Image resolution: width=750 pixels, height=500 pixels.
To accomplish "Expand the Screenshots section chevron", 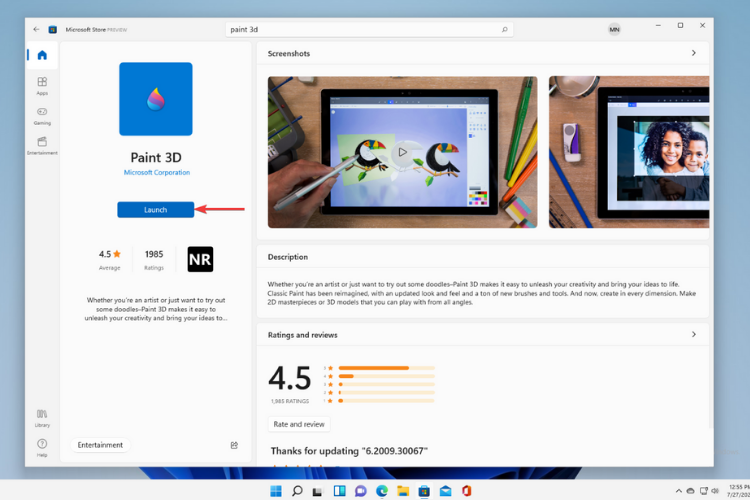I will point(694,53).
